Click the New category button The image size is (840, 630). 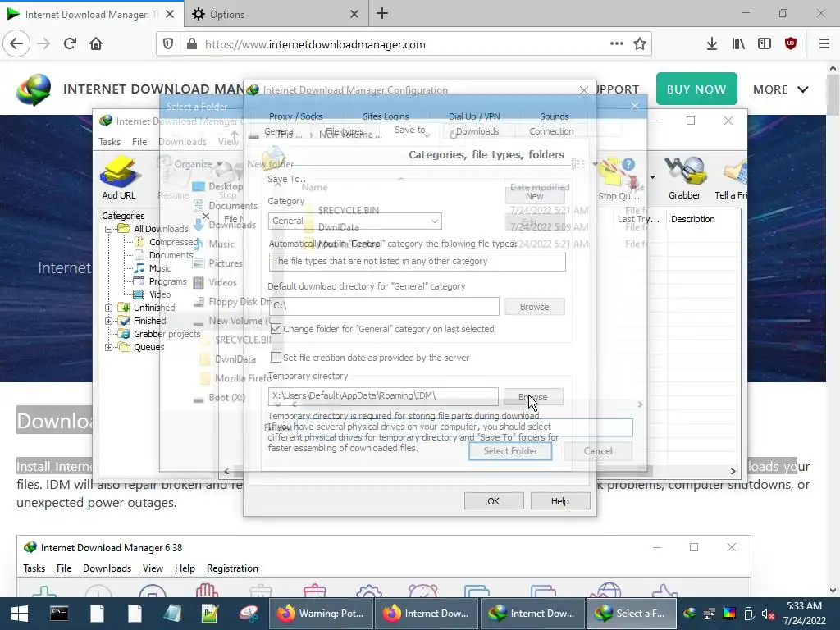534,196
